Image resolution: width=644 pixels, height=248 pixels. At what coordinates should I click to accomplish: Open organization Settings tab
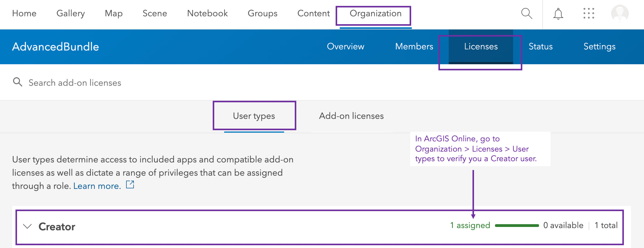click(x=599, y=46)
